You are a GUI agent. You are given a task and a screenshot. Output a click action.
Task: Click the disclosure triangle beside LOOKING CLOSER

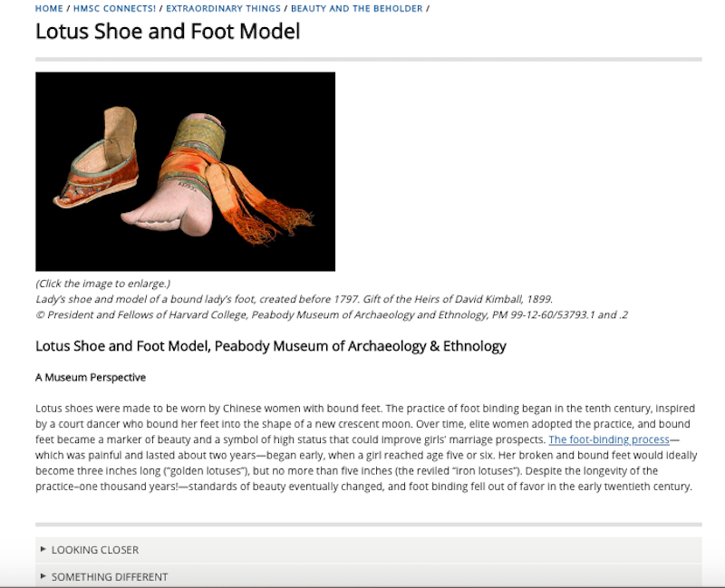pyautogui.click(x=43, y=549)
